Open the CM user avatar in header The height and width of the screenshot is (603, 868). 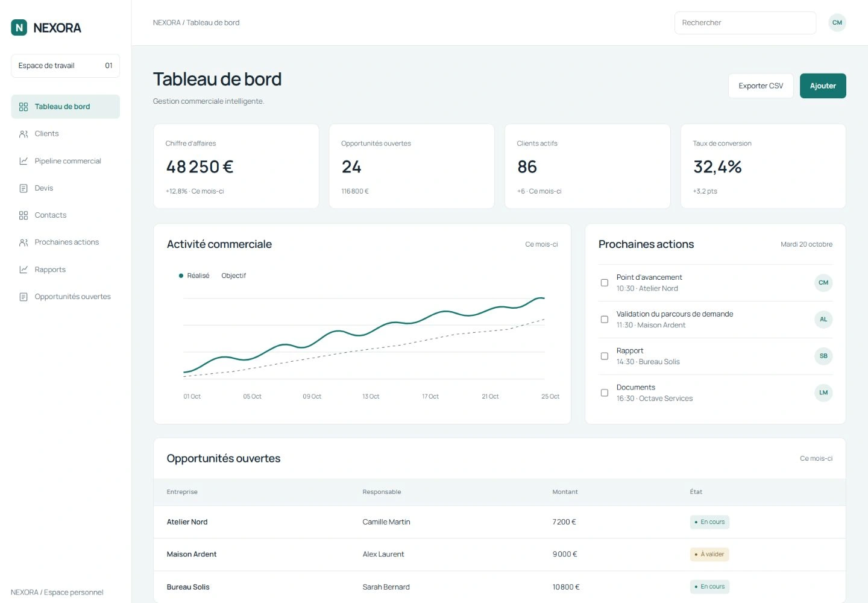(837, 23)
